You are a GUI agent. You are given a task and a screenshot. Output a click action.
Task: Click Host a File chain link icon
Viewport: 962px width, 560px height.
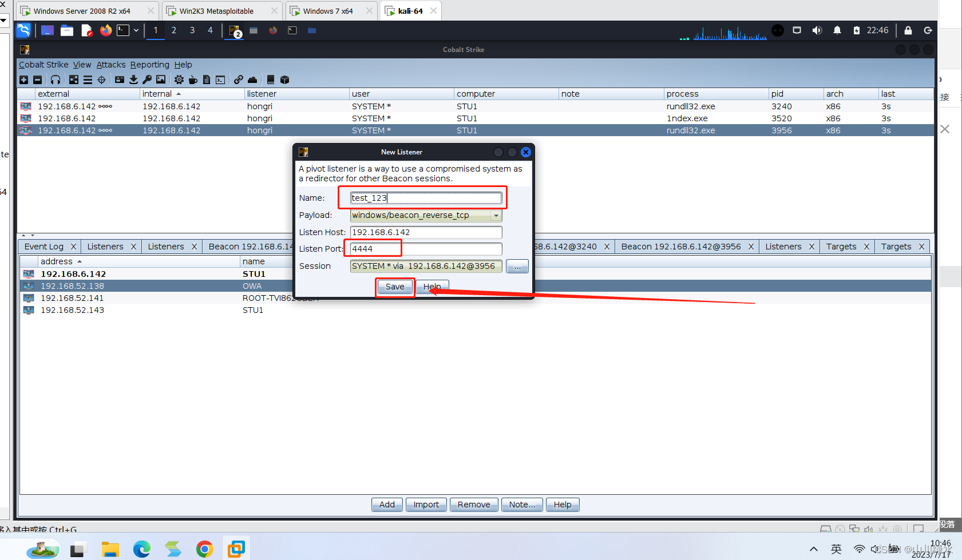[x=239, y=80]
